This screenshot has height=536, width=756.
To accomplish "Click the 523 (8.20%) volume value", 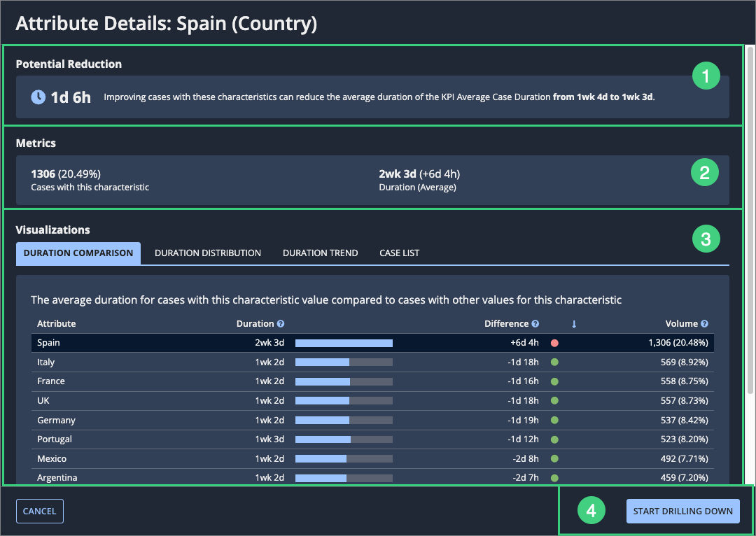I will point(684,439).
